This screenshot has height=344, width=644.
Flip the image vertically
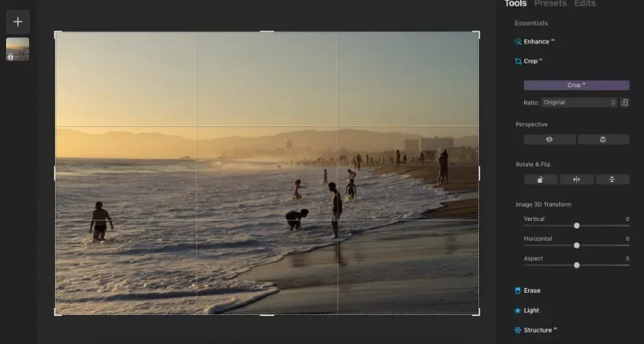pyautogui.click(x=613, y=180)
